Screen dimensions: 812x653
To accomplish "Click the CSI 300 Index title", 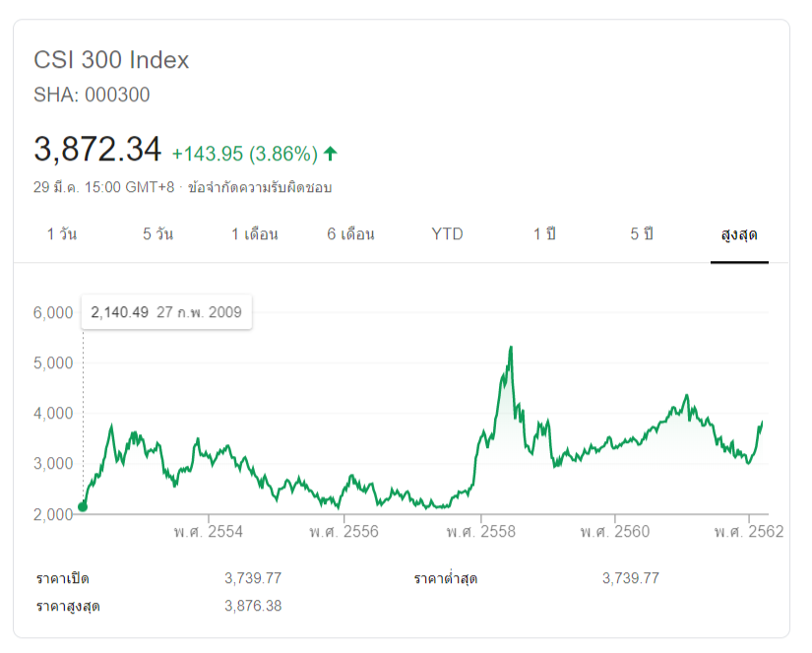I will 111,60.
